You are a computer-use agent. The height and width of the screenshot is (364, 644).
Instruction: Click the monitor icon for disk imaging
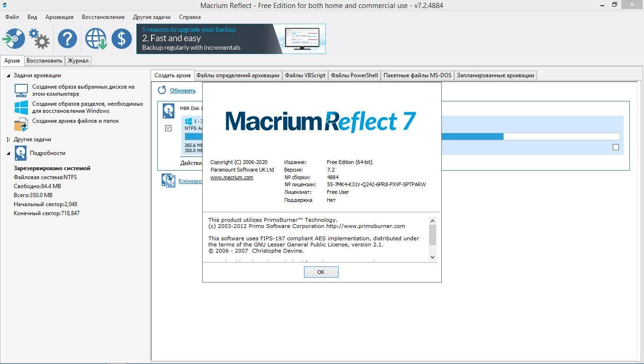(x=21, y=90)
